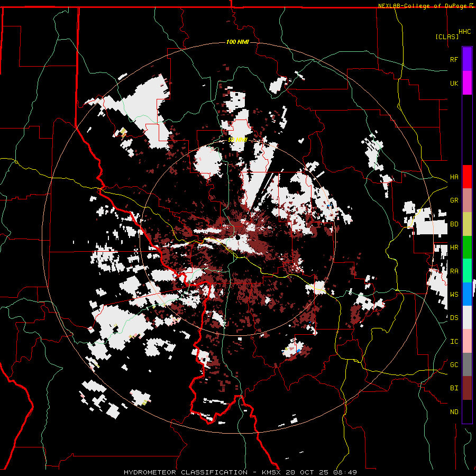Click the DS legend label
Screen dimensions: 476x476
coord(454,318)
